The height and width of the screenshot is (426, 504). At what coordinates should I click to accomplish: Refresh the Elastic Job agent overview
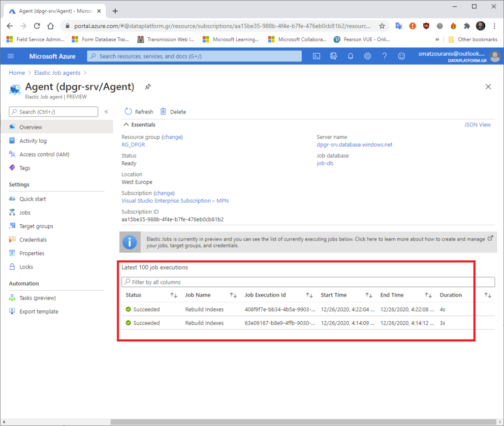(139, 112)
